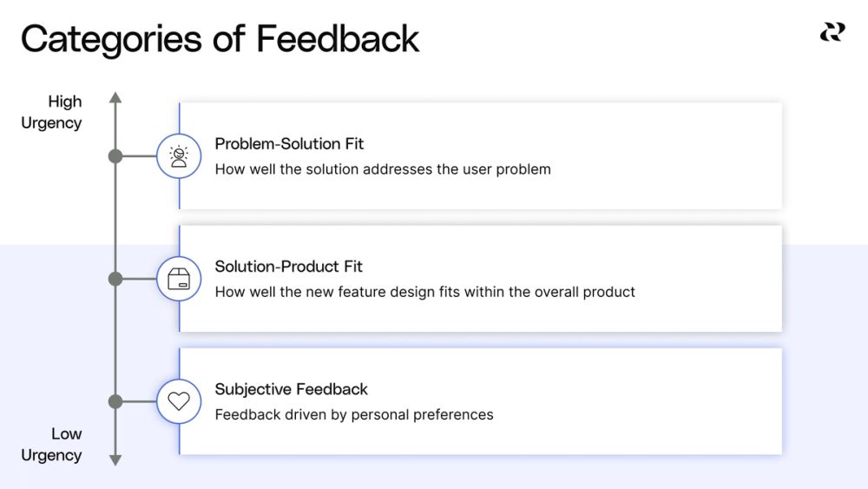The height and width of the screenshot is (489, 868).
Task: Click the Solution-Product Fit heading
Action: [288, 266]
